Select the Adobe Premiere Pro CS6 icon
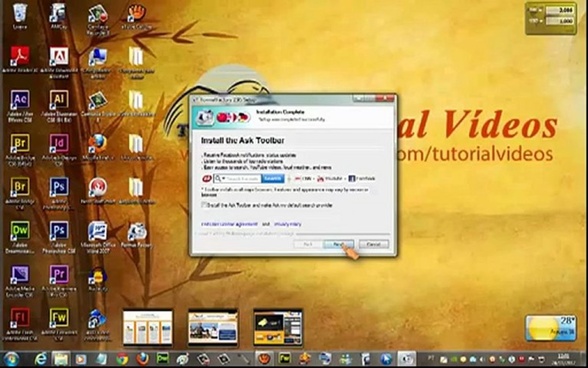Screen dimensions: 588x368 [59, 281]
